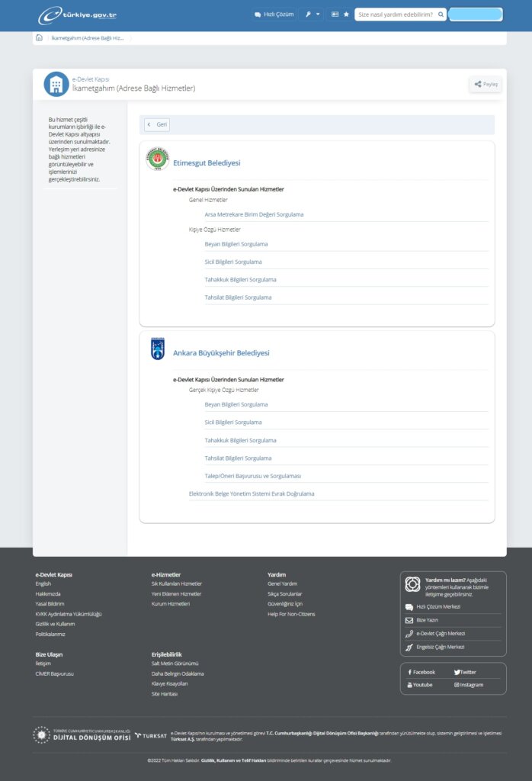Open Etimesgut Tahakkuk Bilgileri Sorgulama
The width and height of the screenshot is (532, 781).
pos(240,280)
